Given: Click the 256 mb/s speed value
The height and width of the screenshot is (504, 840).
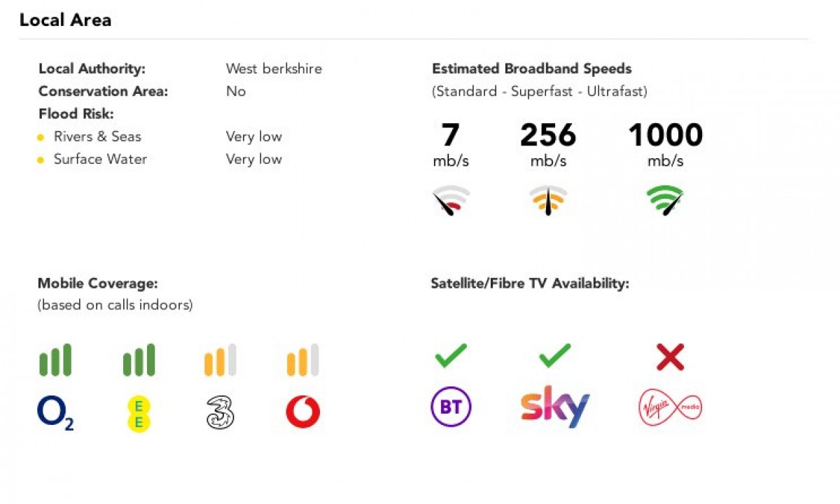Looking at the screenshot, I should [x=548, y=144].
